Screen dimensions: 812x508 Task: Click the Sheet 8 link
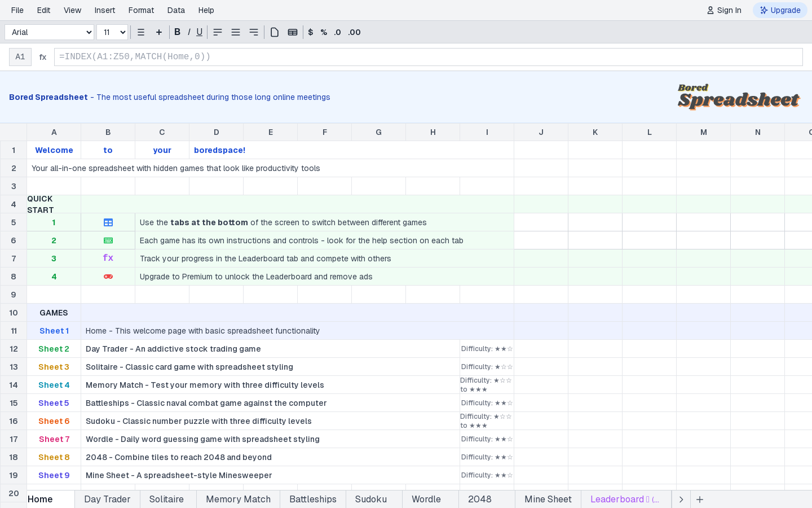pyautogui.click(x=54, y=457)
